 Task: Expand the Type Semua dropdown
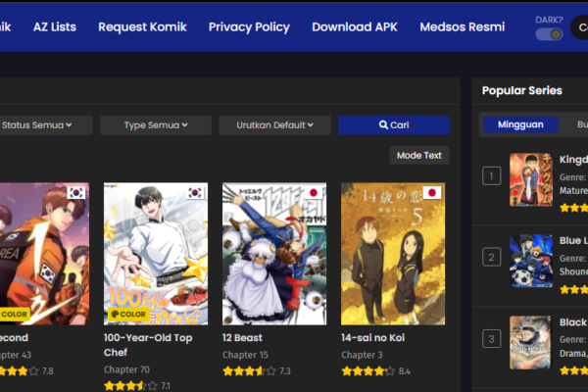[x=156, y=124]
